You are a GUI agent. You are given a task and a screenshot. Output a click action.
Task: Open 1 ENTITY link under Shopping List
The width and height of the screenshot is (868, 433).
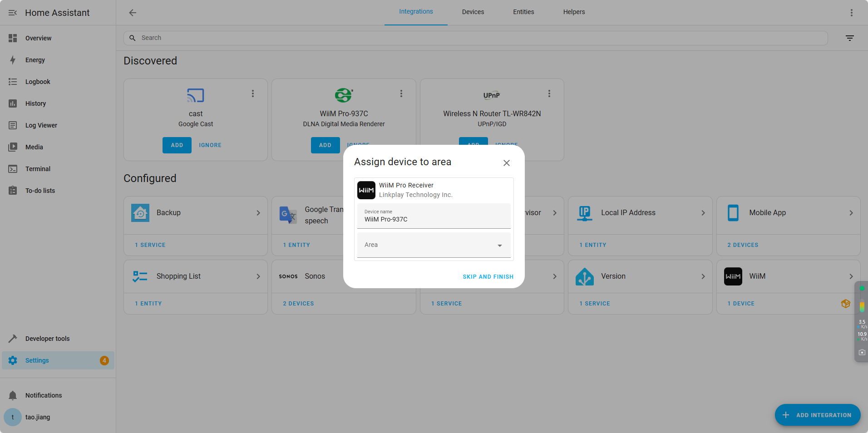tap(148, 304)
